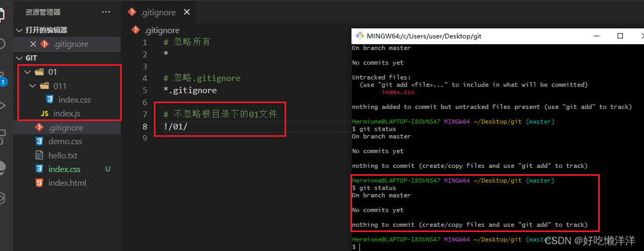Click the CSS icon beside demo.css
Image resolution: width=644 pixels, height=251 pixels.
pos(39,142)
